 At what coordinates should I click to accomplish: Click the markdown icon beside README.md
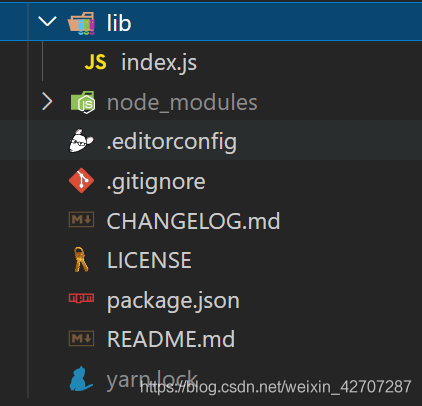pyautogui.click(x=81, y=339)
